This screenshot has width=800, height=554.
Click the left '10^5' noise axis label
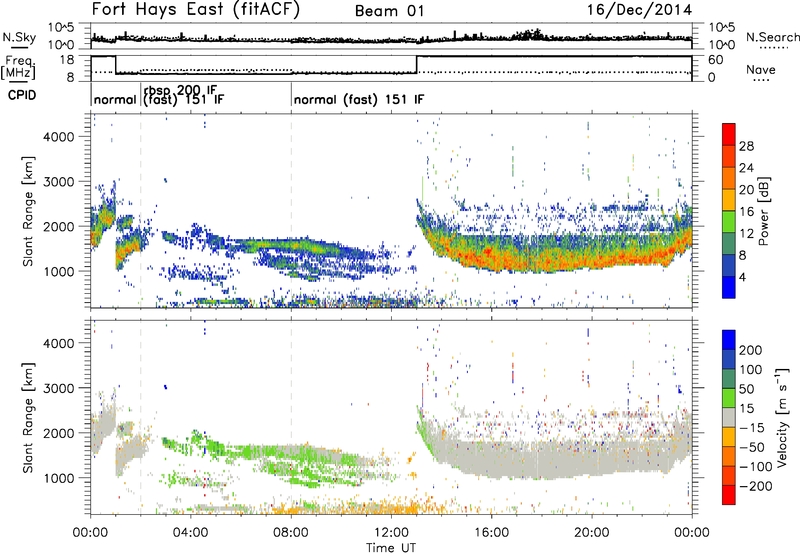(61, 28)
